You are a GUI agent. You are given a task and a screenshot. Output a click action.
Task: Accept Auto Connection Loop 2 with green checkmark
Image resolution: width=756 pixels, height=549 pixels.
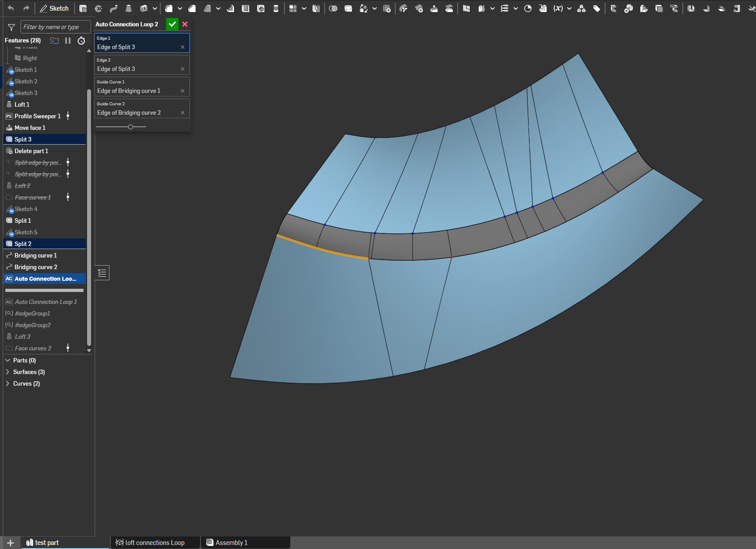pyautogui.click(x=172, y=24)
